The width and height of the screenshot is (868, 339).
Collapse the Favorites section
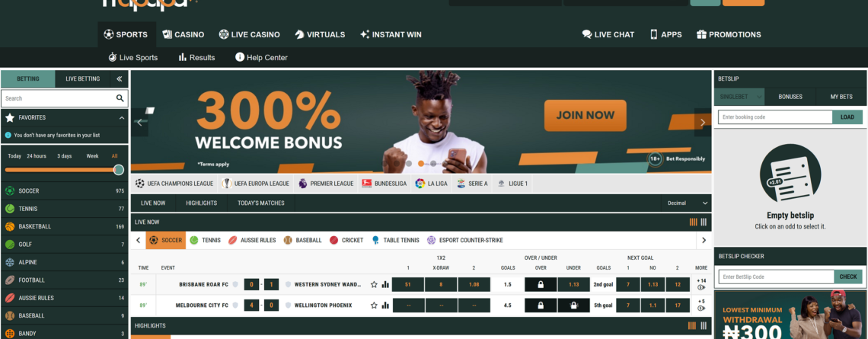[121, 118]
